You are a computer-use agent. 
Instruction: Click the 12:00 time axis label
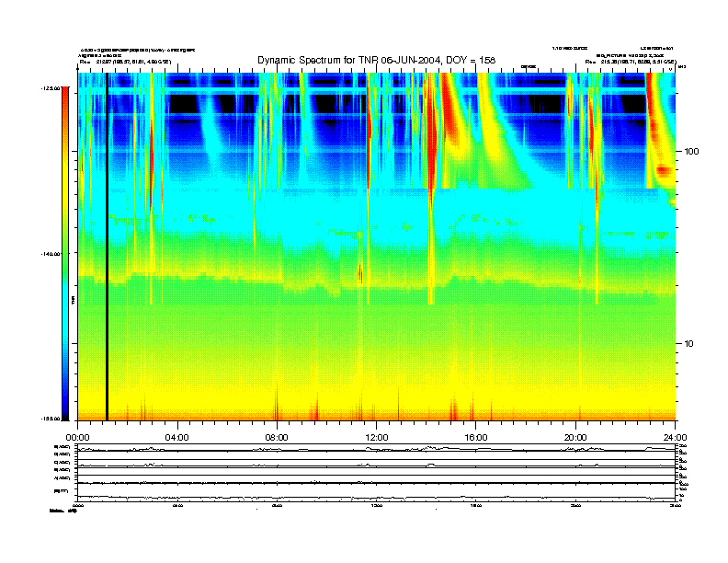coord(377,437)
